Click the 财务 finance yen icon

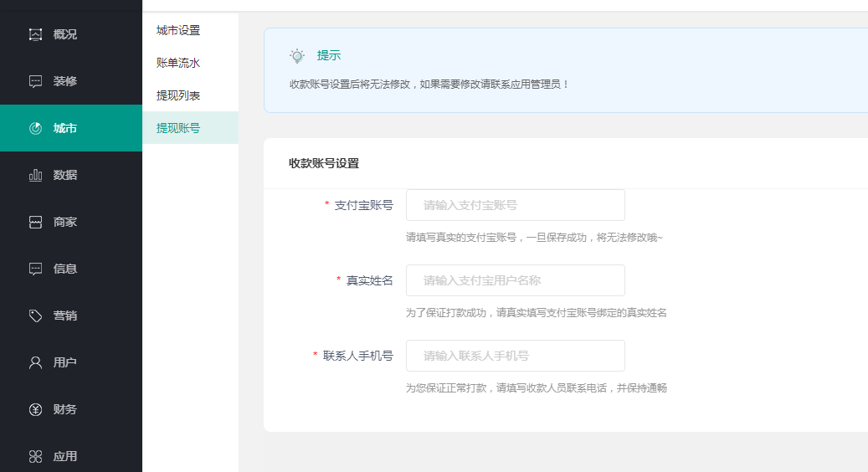coord(35,409)
